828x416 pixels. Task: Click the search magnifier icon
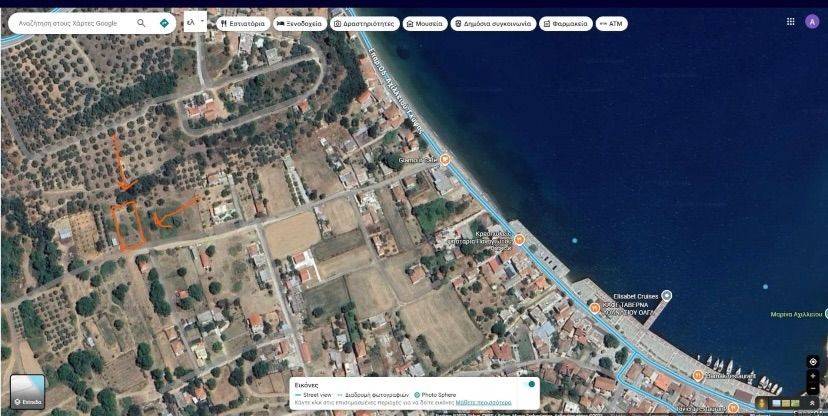point(141,23)
